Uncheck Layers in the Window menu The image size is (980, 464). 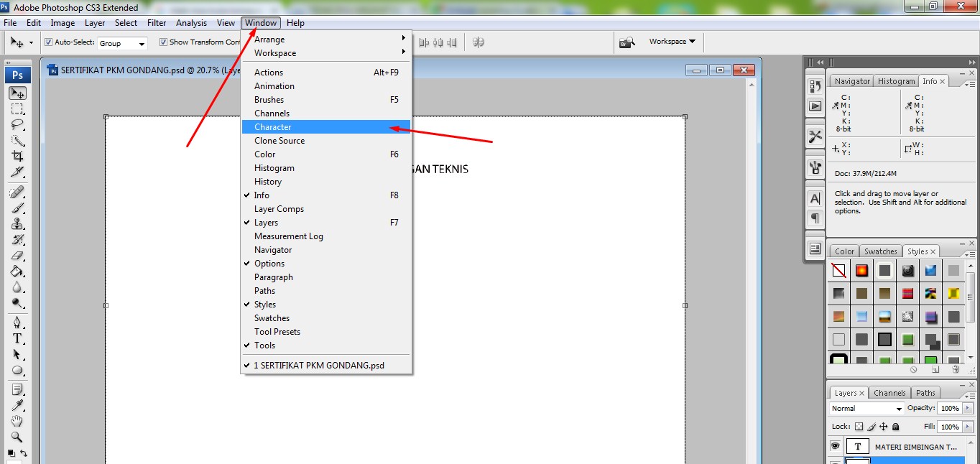pos(326,223)
